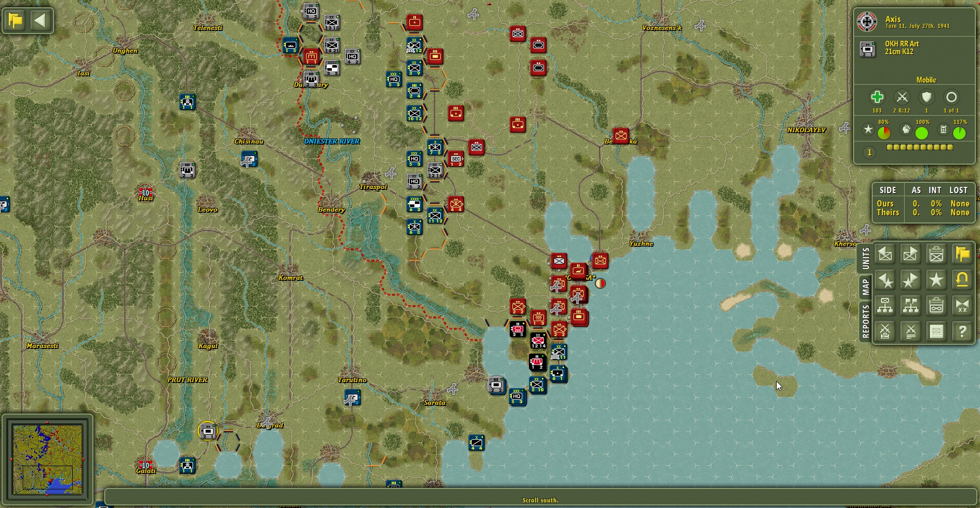Open crossed swords with text lines icon
The width and height of the screenshot is (980, 508).
coord(910,331)
